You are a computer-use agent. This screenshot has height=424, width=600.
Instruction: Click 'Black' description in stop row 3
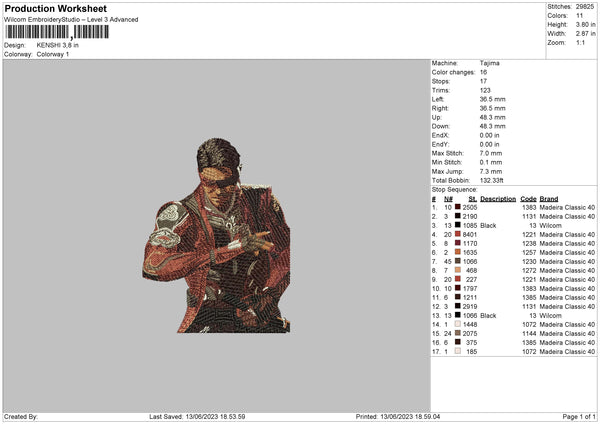(x=488, y=225)
